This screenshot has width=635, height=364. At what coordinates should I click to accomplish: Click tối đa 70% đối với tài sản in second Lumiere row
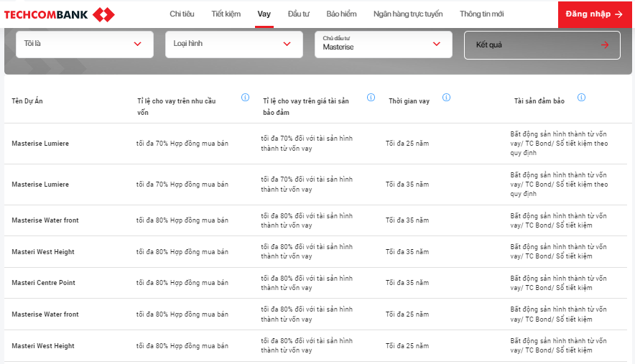point(307,185)
